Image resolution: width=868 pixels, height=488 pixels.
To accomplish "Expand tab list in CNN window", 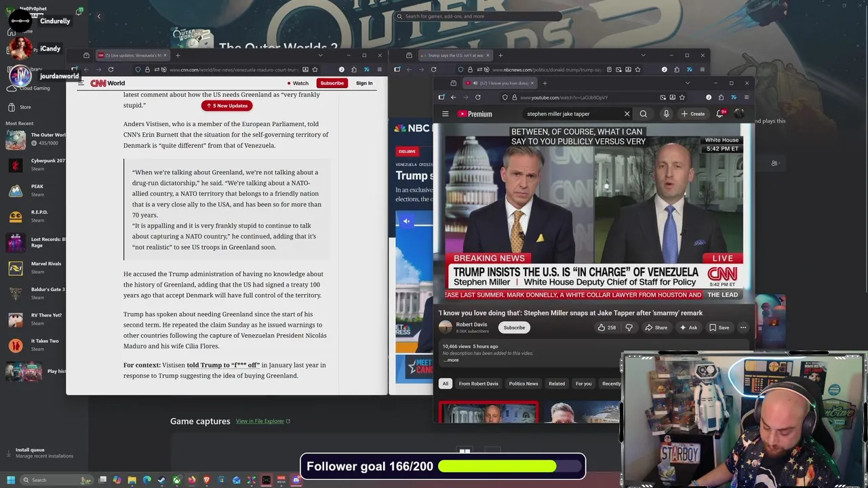I will tap(321, 56).
